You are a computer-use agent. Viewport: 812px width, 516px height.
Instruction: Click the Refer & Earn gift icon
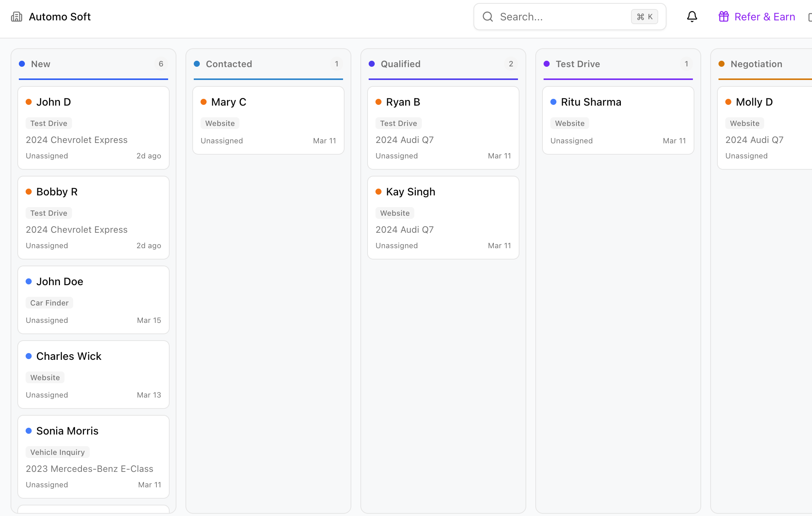(723, 17)
